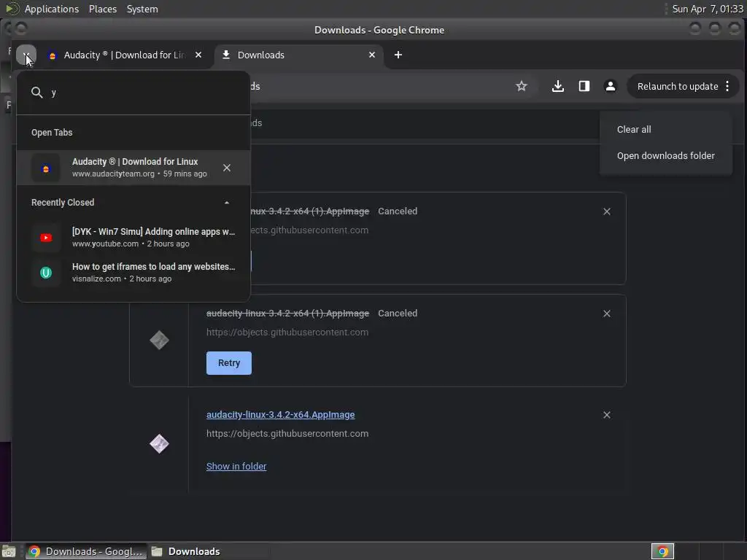Click file icon of completed AppImage download

(x=159, y=444)
